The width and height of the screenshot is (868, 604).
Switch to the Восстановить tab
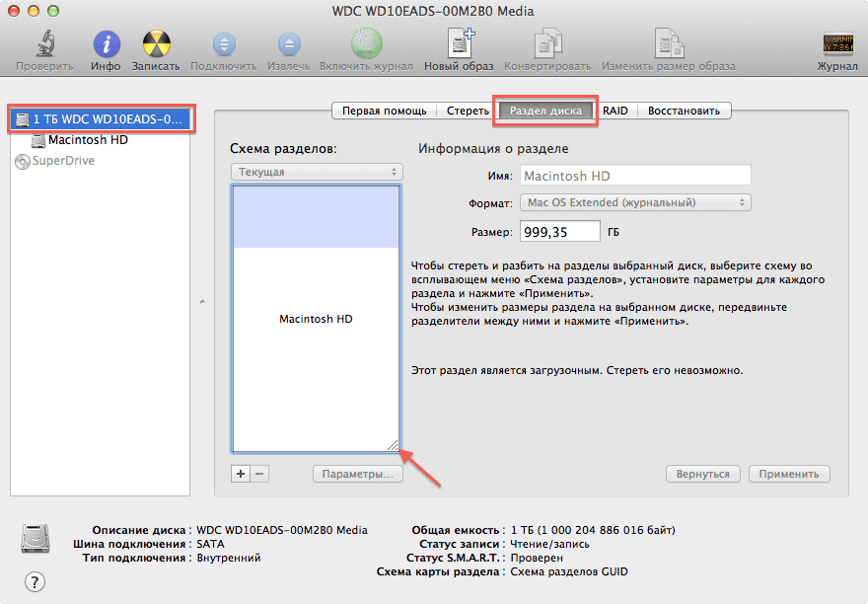pos(685,111)
